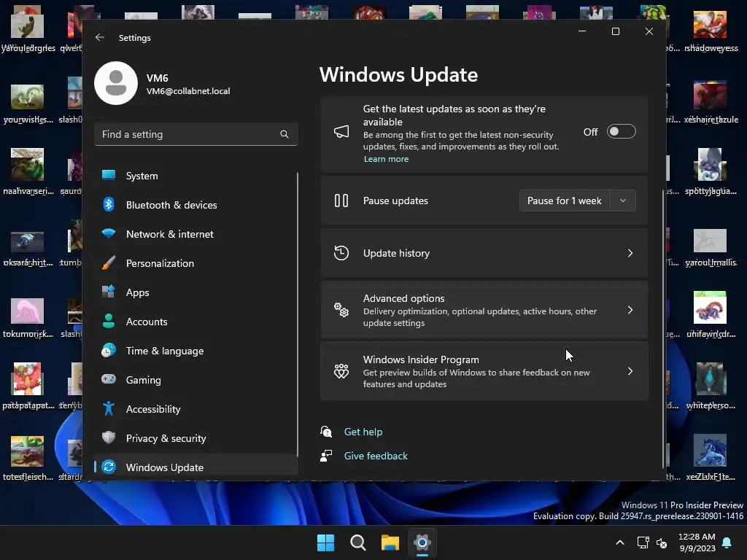Screen dimensions: 747x560
Task: Click the back arrow in Settings
Action: pyautogui.click(x=99, y=37)
